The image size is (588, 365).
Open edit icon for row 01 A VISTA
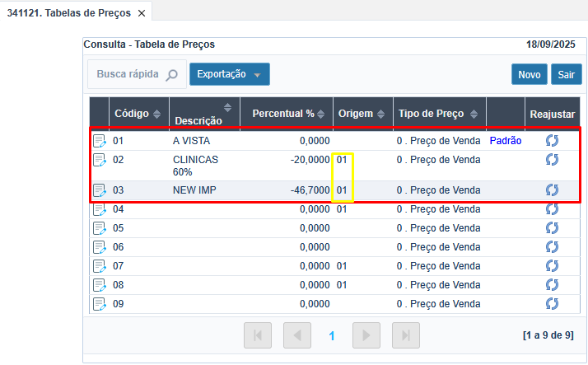pos(100,141)
